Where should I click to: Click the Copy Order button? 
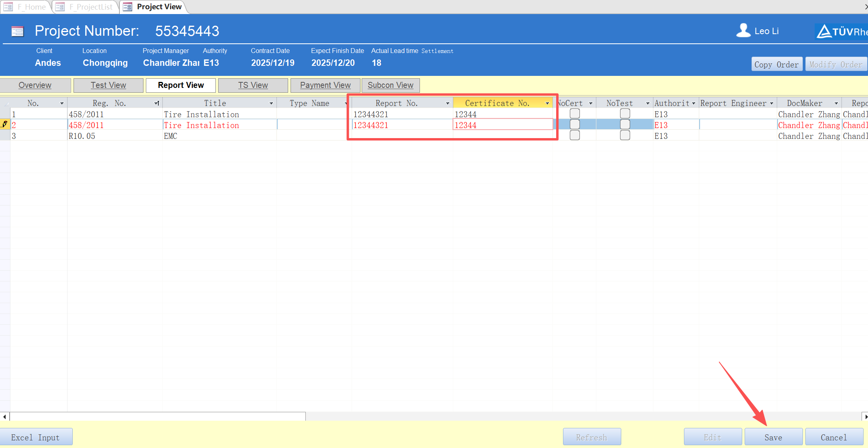pyautogui.click(x=776, y=64)
